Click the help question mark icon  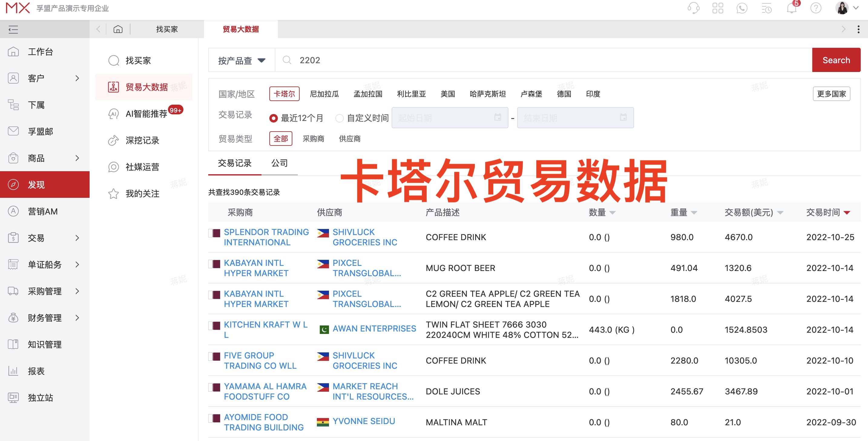tap(815, 8)
